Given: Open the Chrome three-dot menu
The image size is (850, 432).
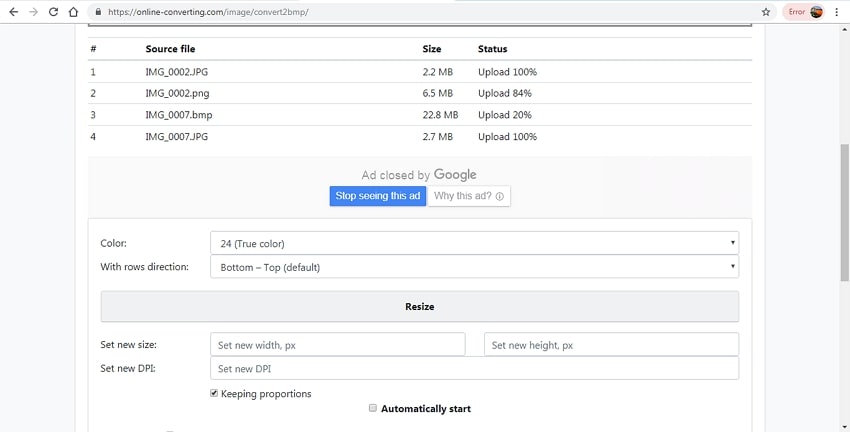Looking at the screenshot, I should (x=837, y=12).
